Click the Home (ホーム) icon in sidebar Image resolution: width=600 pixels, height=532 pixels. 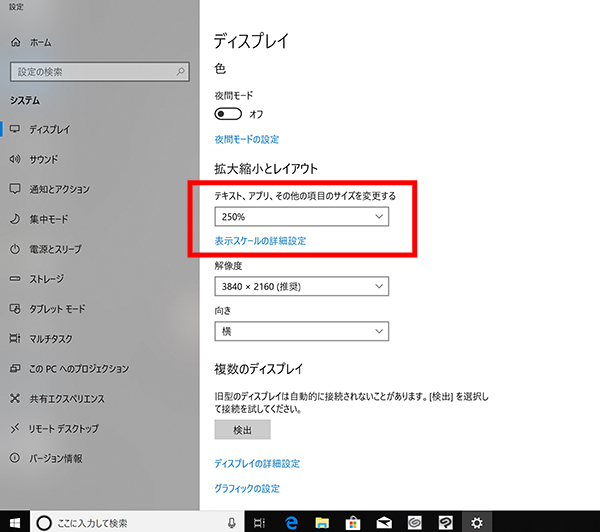(16, 42)
